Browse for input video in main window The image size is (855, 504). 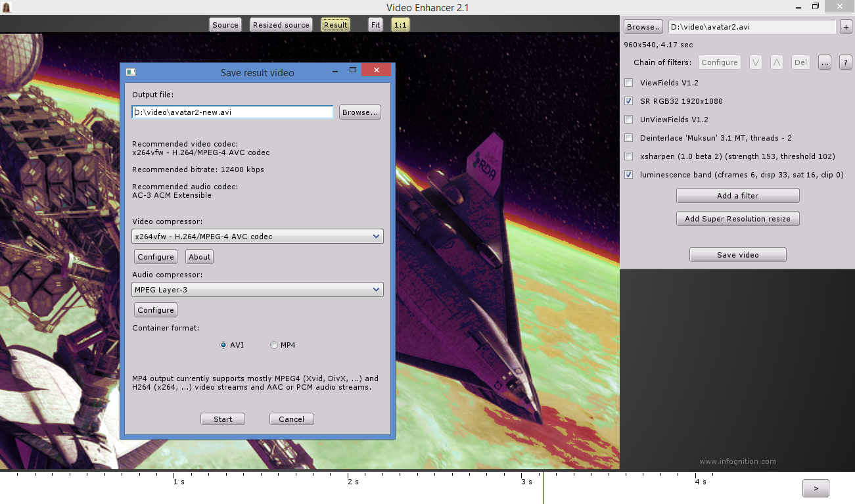643,27
